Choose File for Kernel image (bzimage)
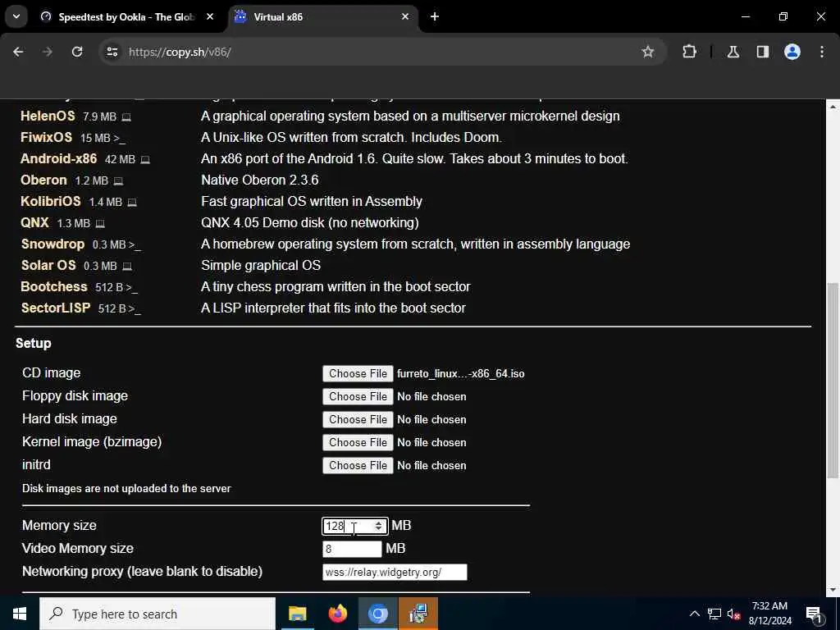The image size is (840, 630). point(358,442)
